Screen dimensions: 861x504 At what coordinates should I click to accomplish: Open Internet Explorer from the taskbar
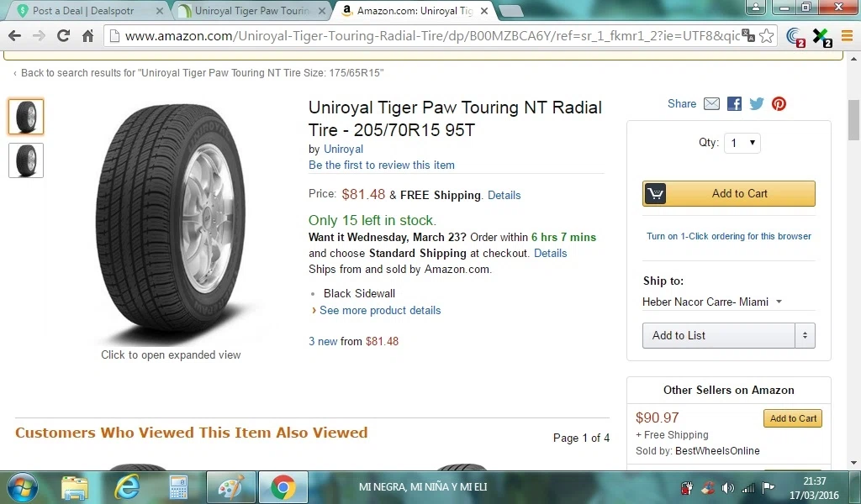coord(128,487)
